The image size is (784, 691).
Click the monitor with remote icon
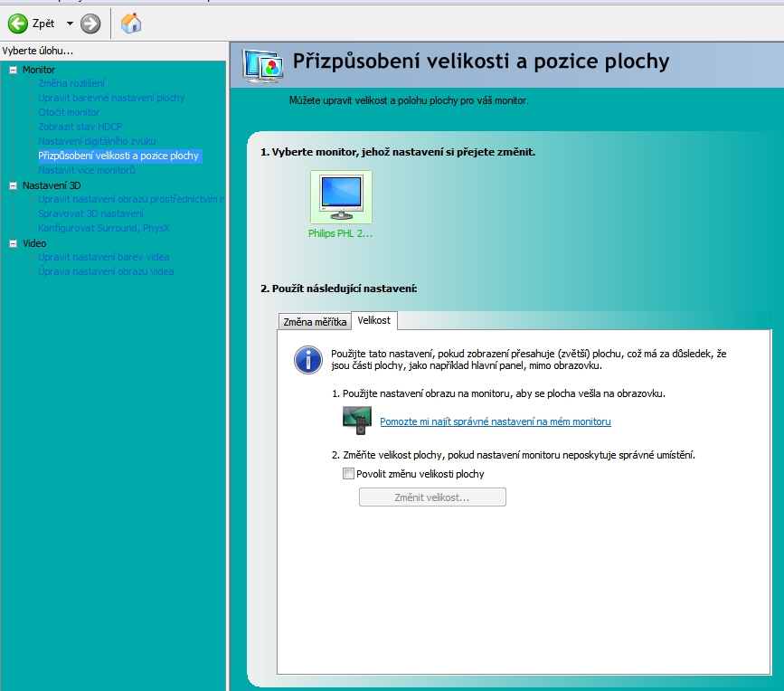(x=357, y=420)
